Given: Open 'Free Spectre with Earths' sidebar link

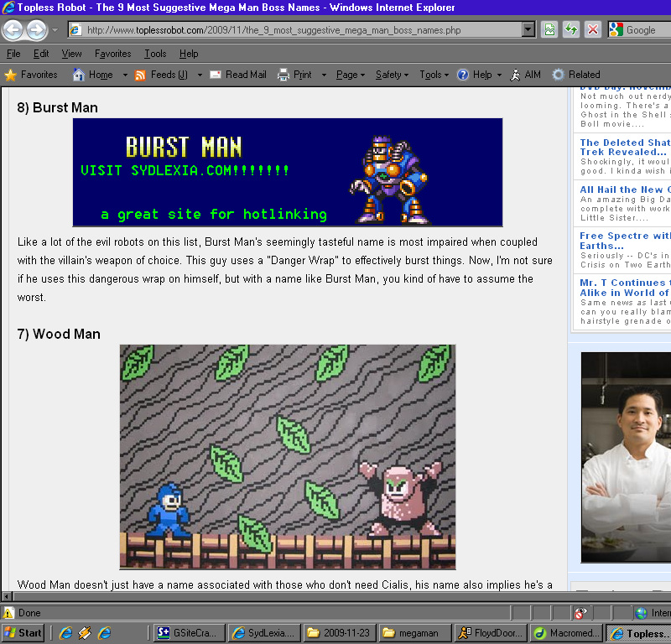Looking at the screenshot, I should pos(625,241).
